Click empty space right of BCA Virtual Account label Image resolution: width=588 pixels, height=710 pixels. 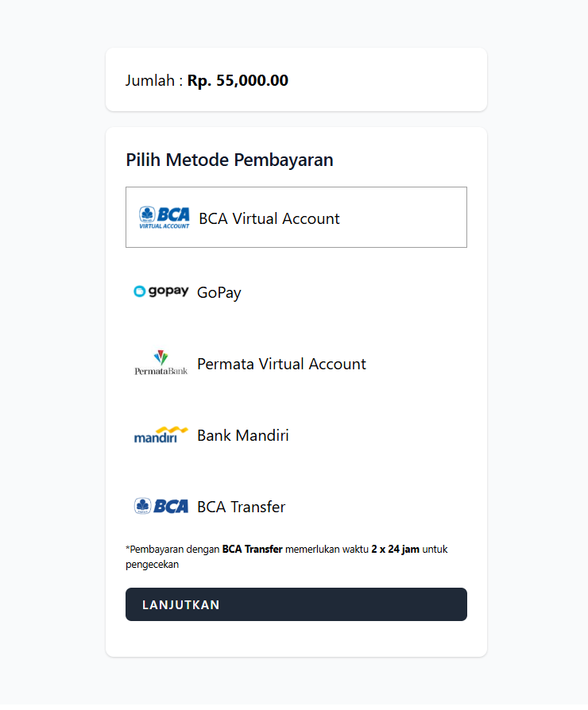[x=405, y=218]
